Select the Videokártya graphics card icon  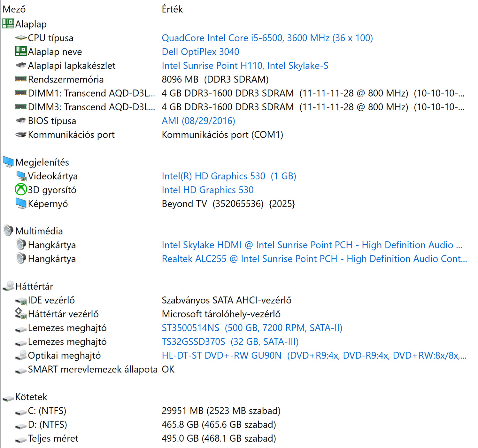(21, 176)
